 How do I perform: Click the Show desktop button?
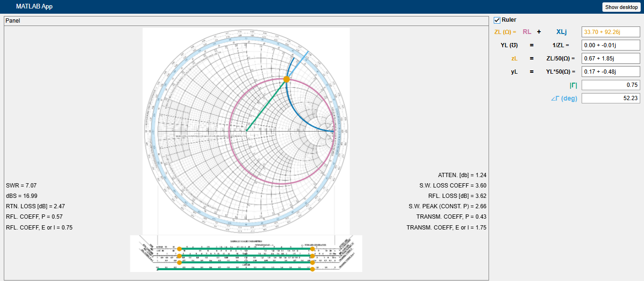[x=620, y=7]
